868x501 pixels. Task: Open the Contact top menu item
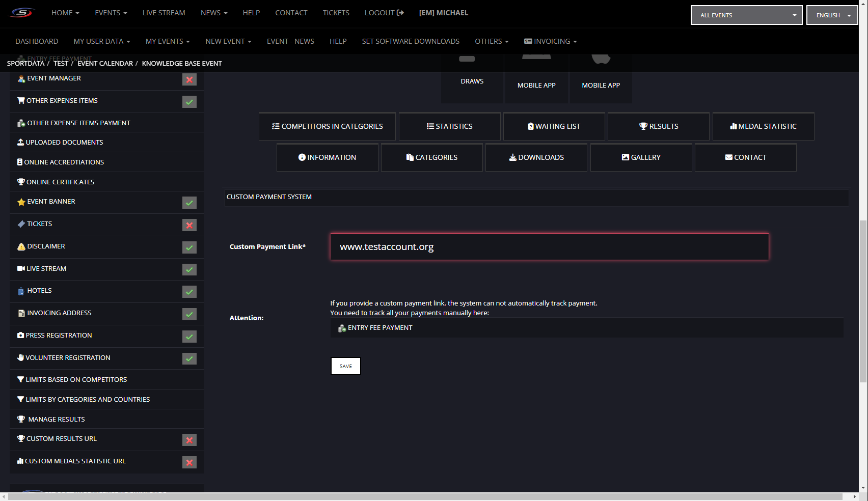click(x=291, y=13)
